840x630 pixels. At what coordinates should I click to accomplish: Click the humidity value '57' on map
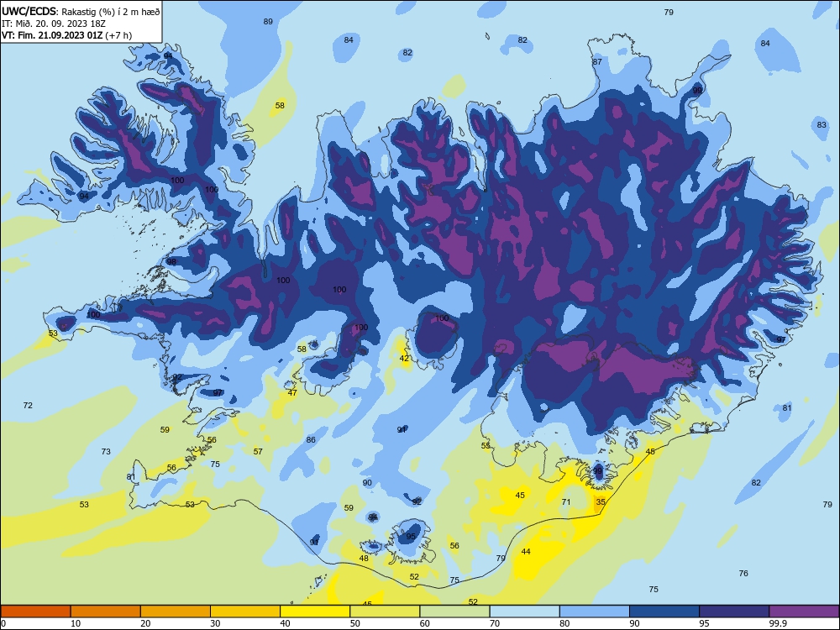click(x=258, y=452)
